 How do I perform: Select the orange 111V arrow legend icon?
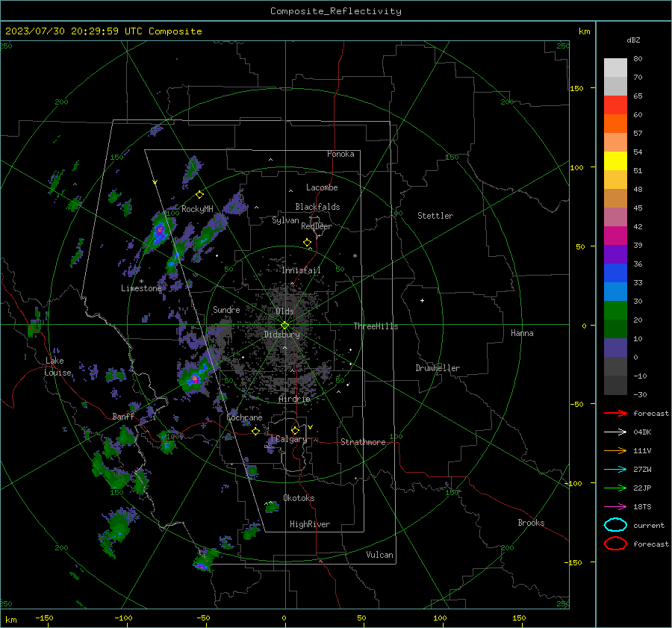point(615,450)
